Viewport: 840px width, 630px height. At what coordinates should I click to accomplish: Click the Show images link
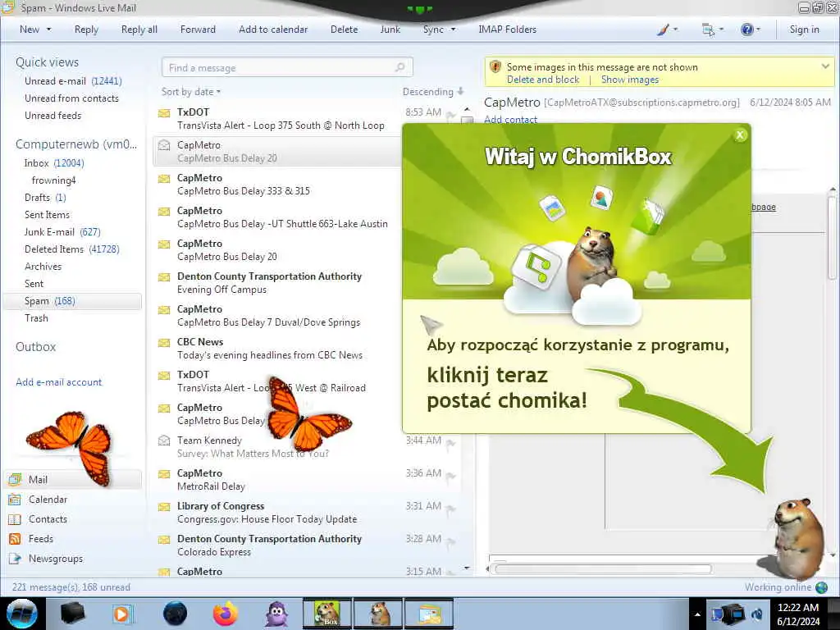[x=629, y=80]
